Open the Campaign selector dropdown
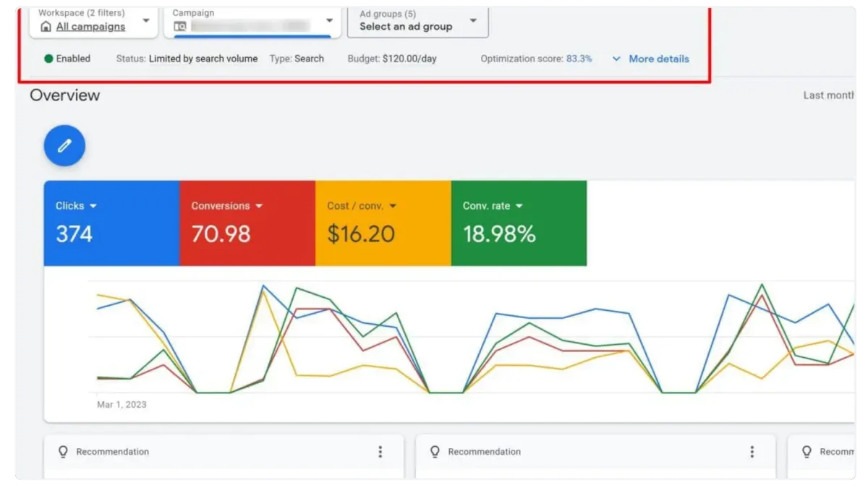The image size is (868, 488). pos(329,21)
